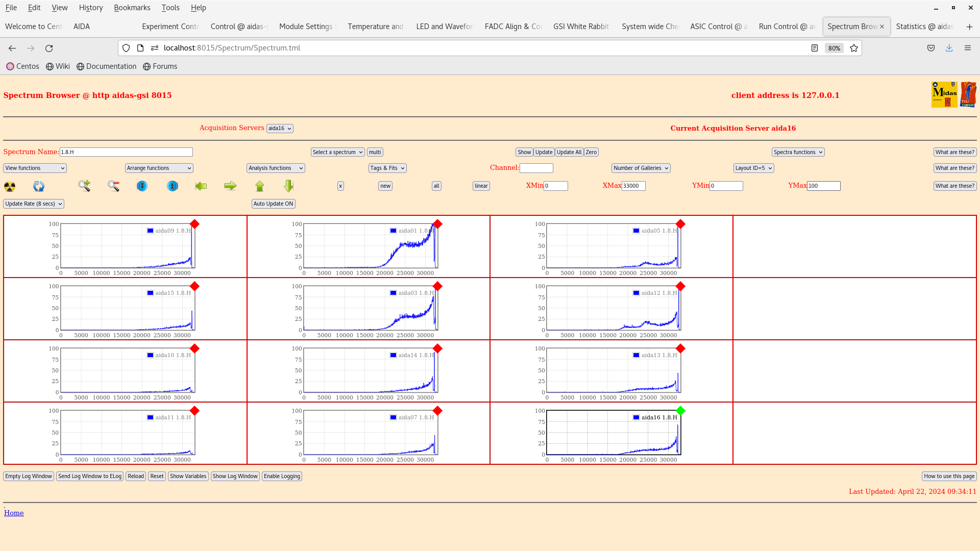Switch to the Temperature tab
Image resolution: width=980 pixels, height=551 pixels.
[x=376, y=27]
